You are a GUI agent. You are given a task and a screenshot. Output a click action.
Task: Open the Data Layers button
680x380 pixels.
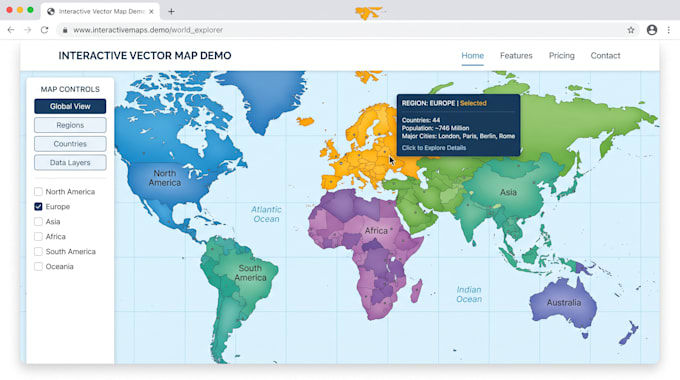pos(70,163)
